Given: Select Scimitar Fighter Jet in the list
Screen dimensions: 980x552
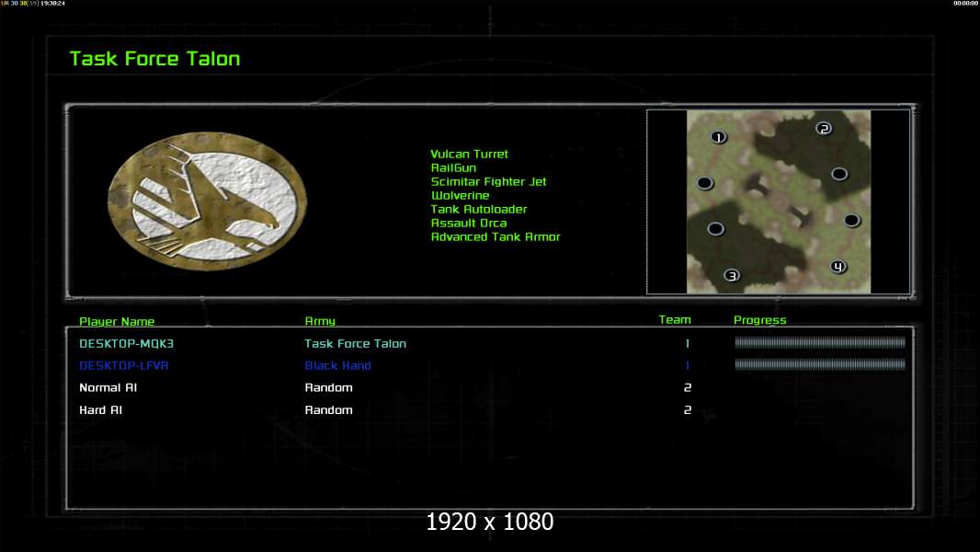Looking at the screenshot, I should point(488,181).
